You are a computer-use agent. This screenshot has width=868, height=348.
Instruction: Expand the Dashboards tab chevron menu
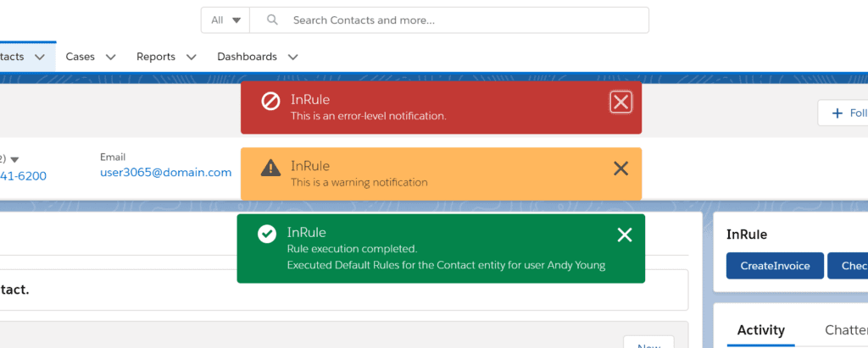click(292, 58)
